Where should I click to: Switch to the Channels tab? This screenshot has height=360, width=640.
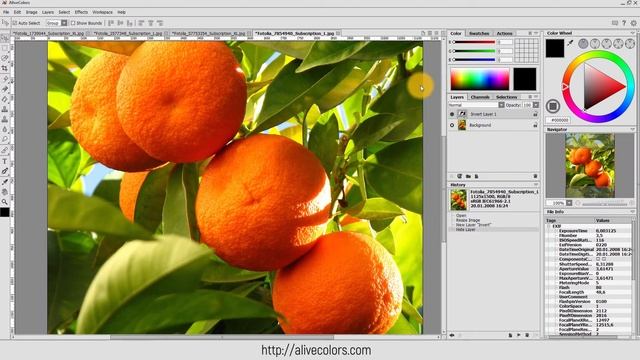[x=480, y=97]
